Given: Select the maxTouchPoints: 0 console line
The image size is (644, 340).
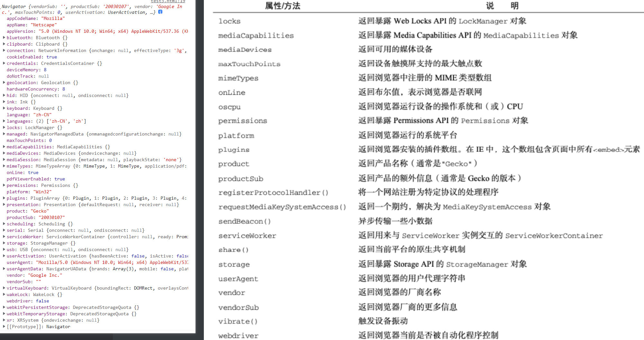Looking at the screenshot, I should pos(29,140).
